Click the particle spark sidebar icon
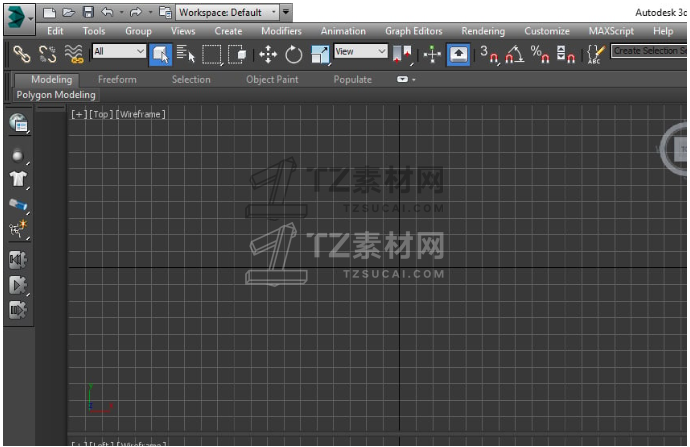This screenshot has height=447, width=690. click(18, 229)
